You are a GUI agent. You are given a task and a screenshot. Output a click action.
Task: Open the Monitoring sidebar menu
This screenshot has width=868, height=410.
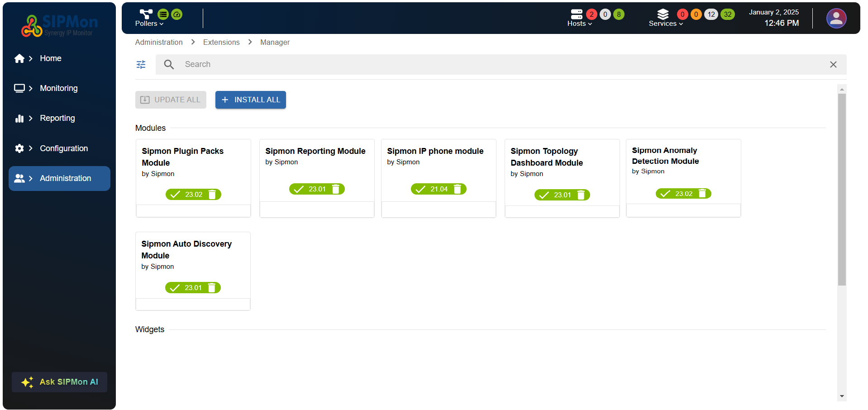[x=59, y=88]
